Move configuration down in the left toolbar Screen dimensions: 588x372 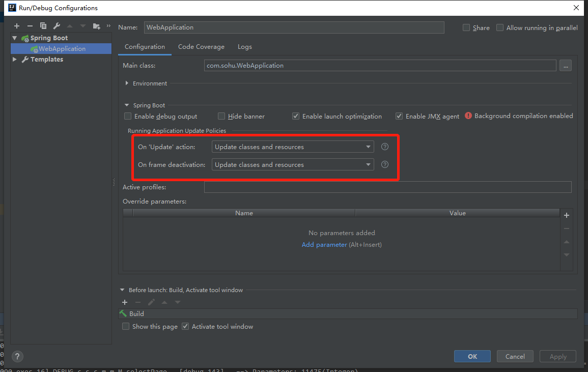pyautogui.click(x=83, y=26)
